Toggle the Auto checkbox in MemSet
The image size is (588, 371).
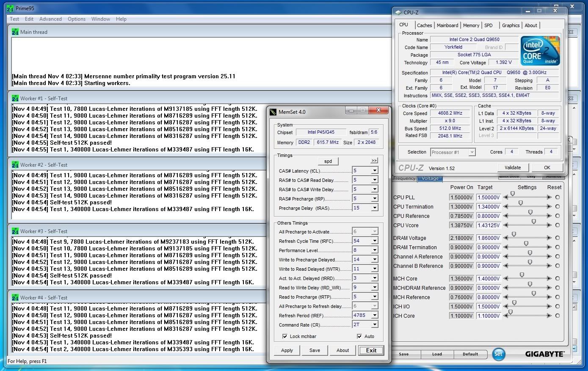359,336
